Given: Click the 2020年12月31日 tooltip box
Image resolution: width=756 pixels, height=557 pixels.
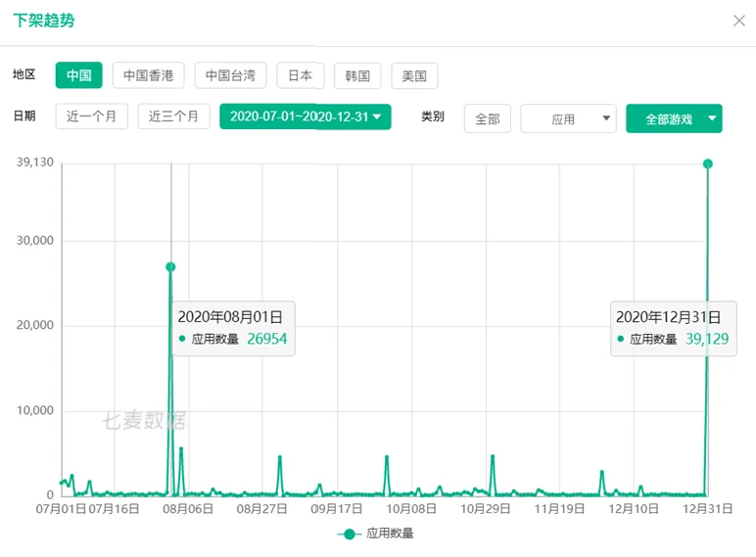Looking at the screenshot, I should coord(672,328).
